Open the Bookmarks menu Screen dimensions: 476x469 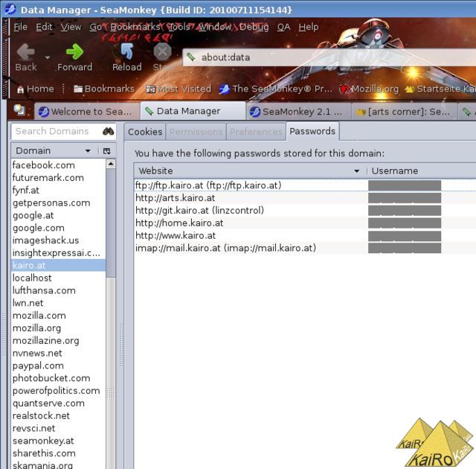(x=135, y=27)
